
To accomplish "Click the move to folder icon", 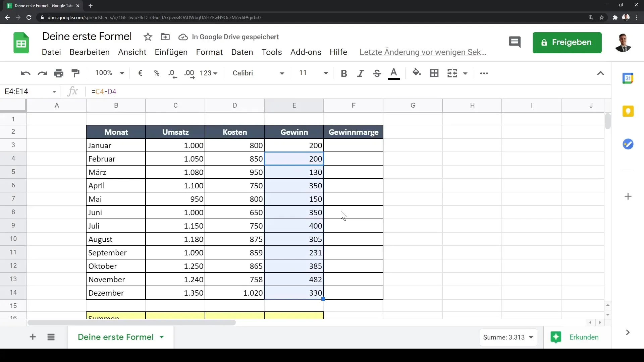I will click(165, 37).
